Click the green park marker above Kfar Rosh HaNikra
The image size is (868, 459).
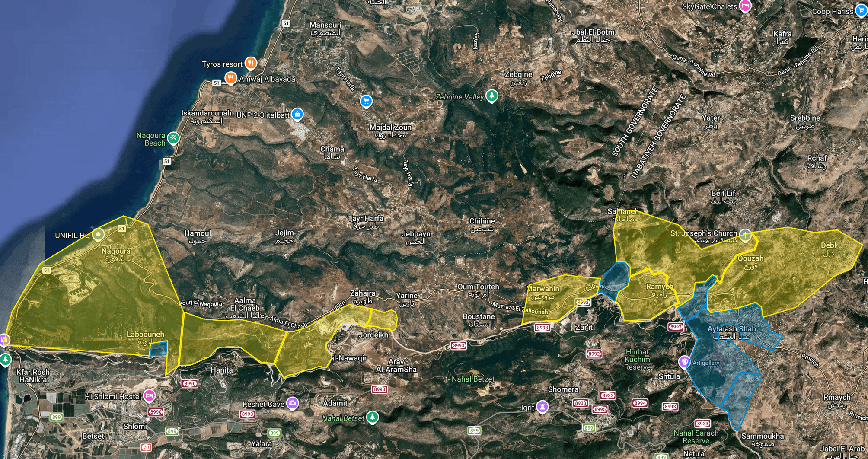coord(5,360)
